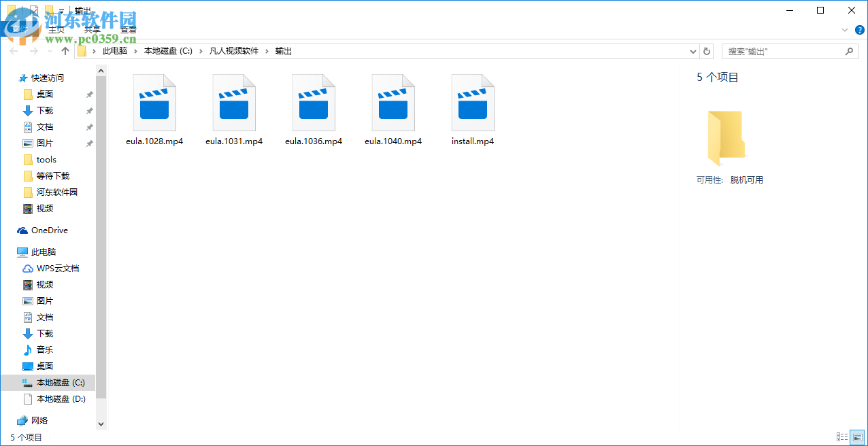
Task: Open pinned 文档 under Quick access
Action: coord(45,127)
